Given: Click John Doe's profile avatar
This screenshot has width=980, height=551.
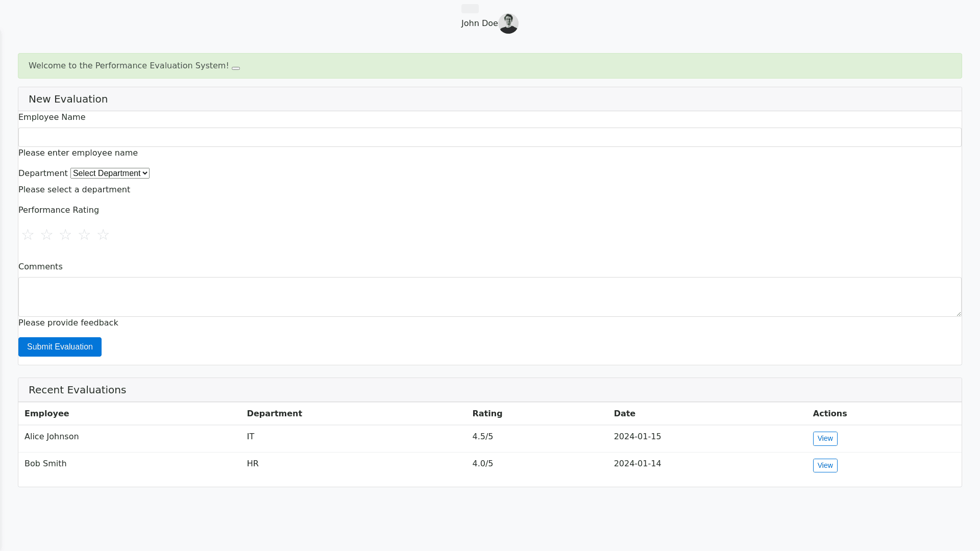Looking at the screenshot, I should click(x=508, y=23).
